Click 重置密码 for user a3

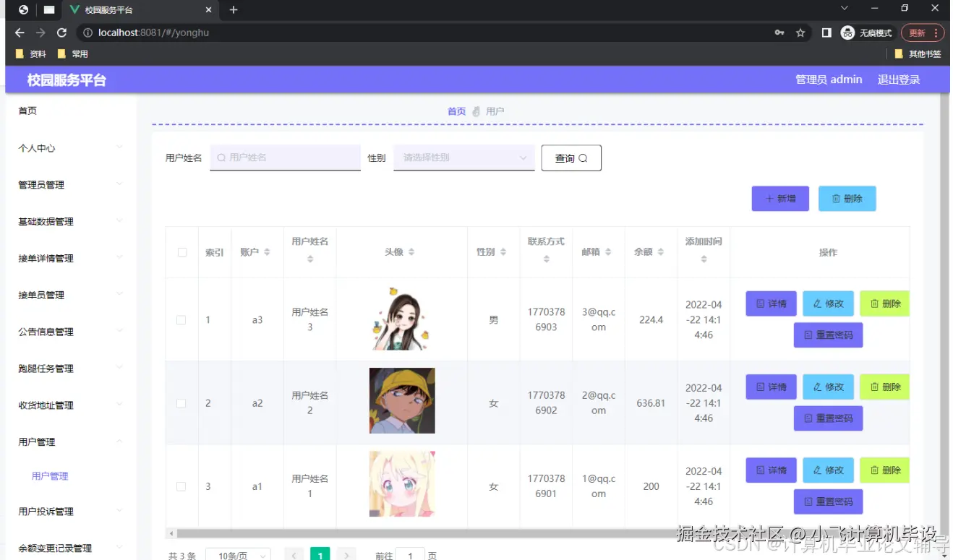click(x=828, y=335)
